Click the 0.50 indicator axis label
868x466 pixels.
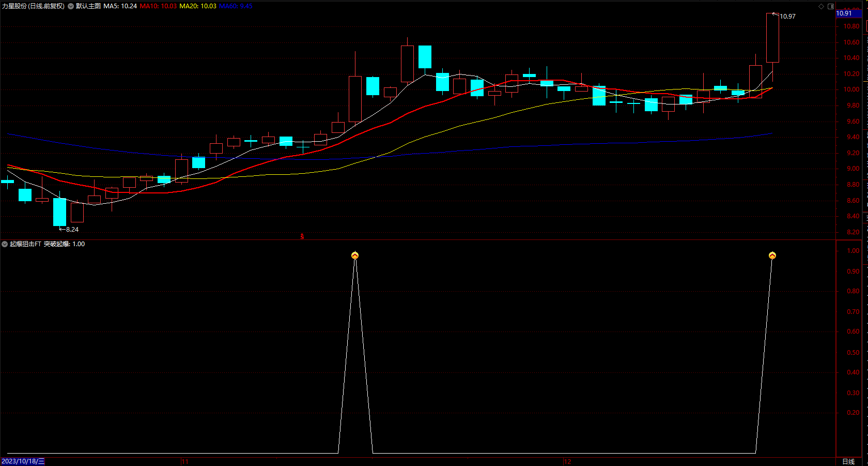click(853, 353)
